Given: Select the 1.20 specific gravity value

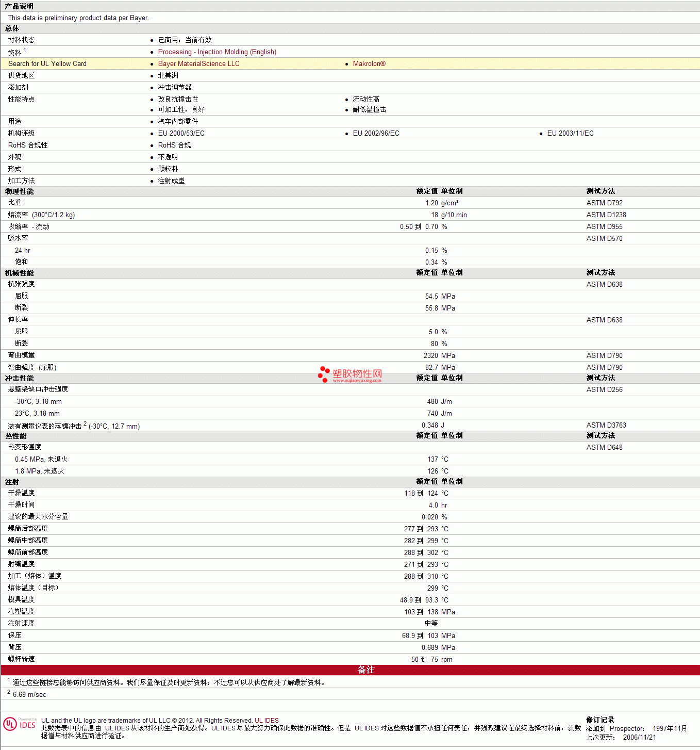Looking at the screenshot, I should [432, 203].
